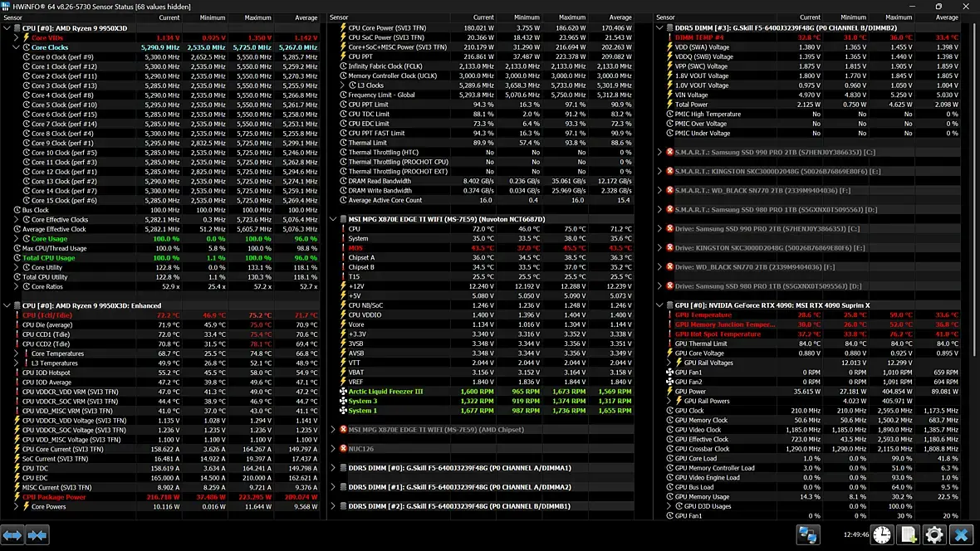Viewport: 980px width, 551px height.
Task: Select the PMIC High Temperature row
Action: pyautogui.click(x=807, y=115)
